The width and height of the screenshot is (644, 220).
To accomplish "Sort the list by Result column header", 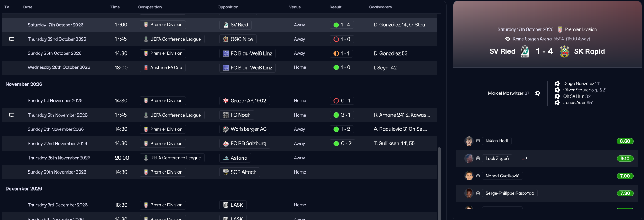I will click(335, 7).
